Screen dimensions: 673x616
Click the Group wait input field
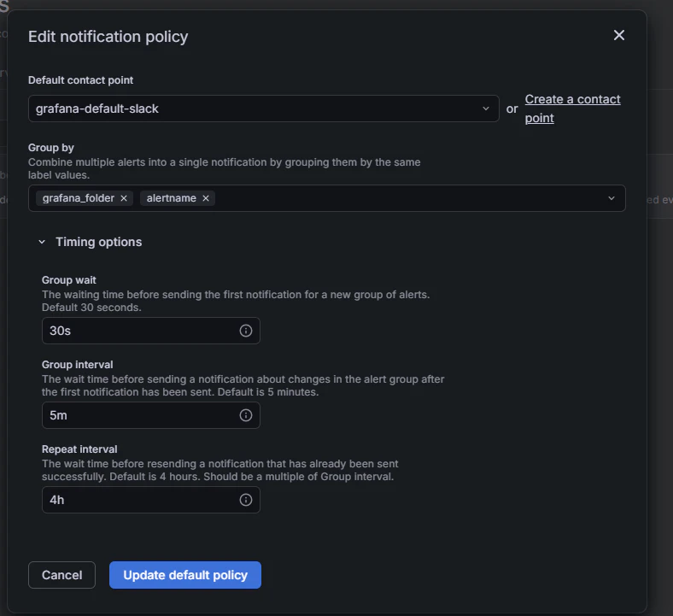[x=150, y=331]
